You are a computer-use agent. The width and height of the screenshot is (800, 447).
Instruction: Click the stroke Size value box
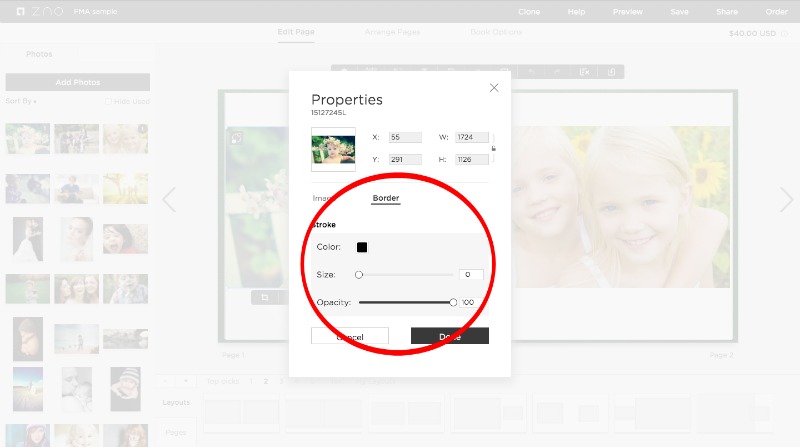471,275
